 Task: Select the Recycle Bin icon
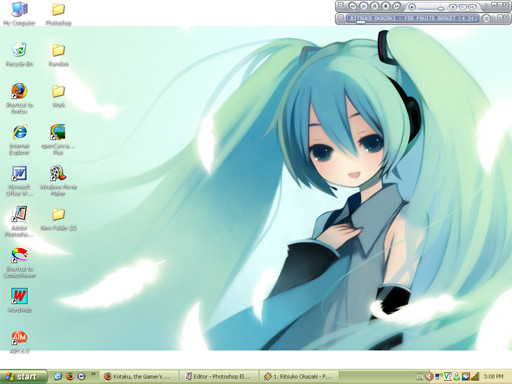pyautogui.click(x=19, y=54)
